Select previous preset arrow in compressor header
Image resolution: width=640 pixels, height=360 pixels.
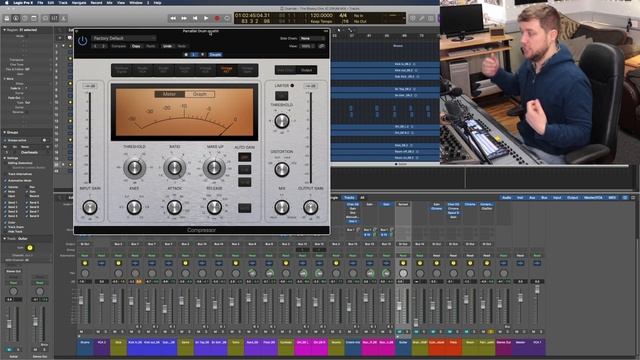coord(96,46)
